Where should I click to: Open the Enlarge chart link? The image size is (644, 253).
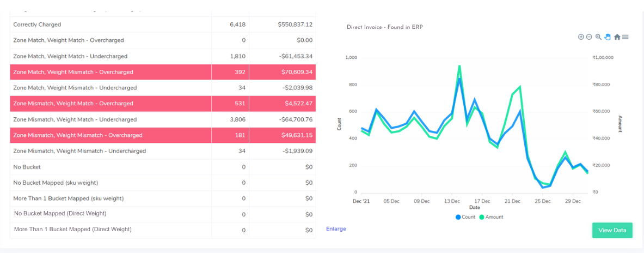point(336,229)
